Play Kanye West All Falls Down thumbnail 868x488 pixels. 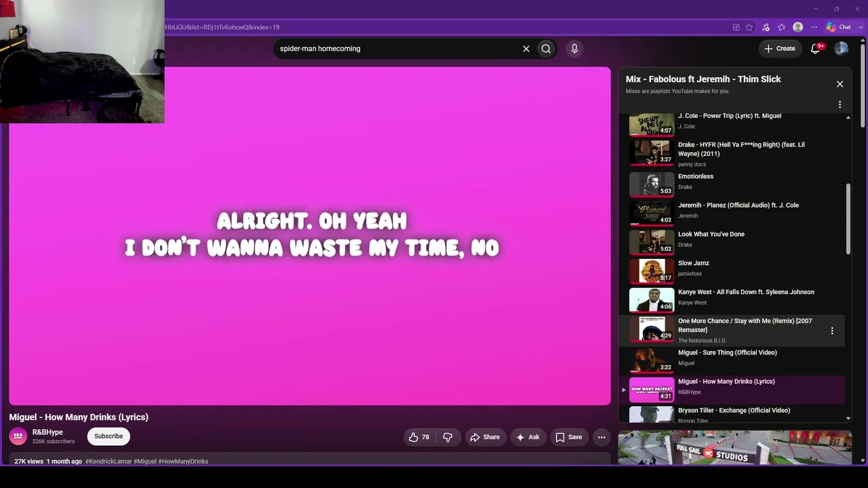[x=652, y=300]
